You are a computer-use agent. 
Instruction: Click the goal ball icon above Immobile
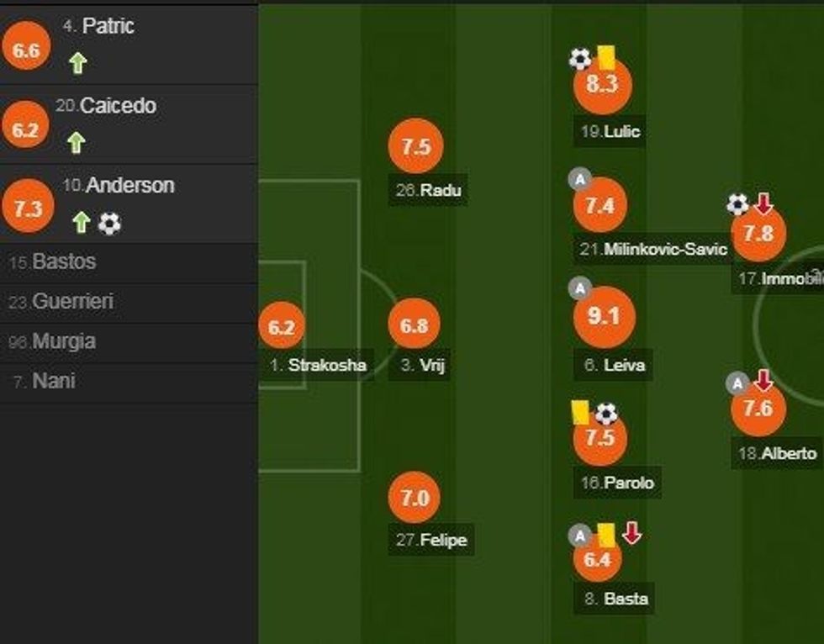click(x=737, y=204)
